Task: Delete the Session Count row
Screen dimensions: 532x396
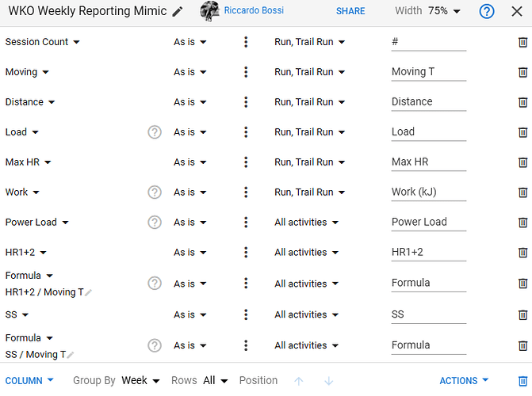Action: pos(522,43)
